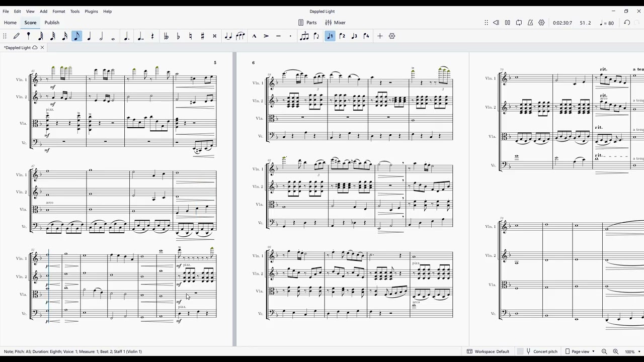Open playback settings gear
Image resolution: width=644 pixels, height=362 pixels.
click(542, 23)
